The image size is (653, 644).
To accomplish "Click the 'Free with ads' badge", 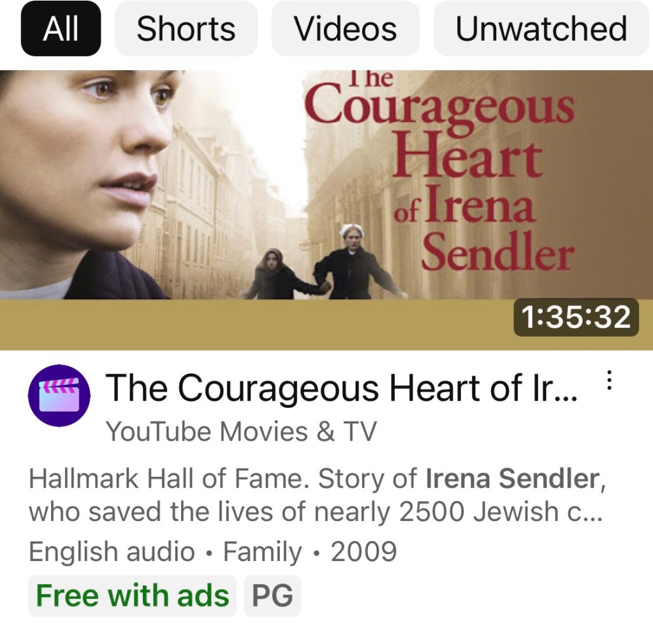I will (x=133, y=596).
